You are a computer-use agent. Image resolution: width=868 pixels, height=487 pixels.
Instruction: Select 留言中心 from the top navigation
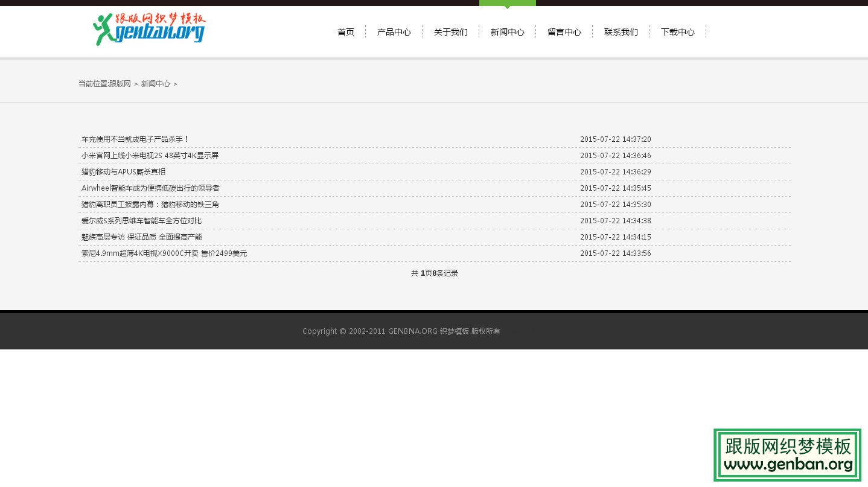[564, 32]
